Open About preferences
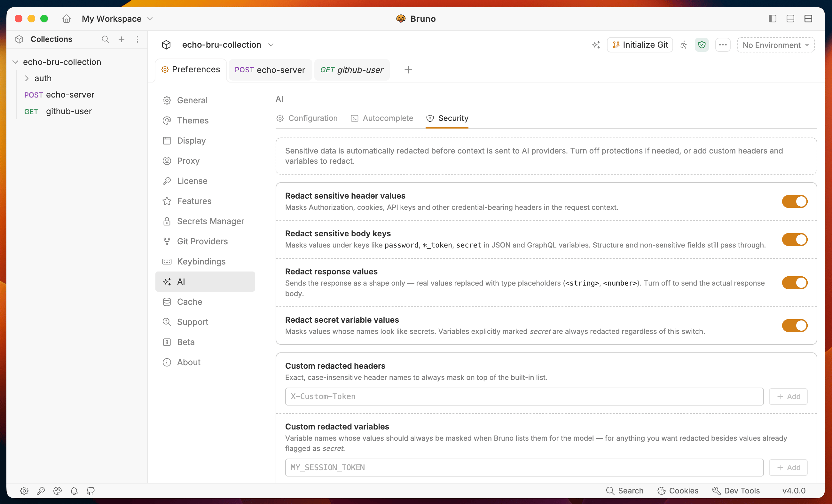This screenshot has width=832, height=504. [x=205, y=362]
